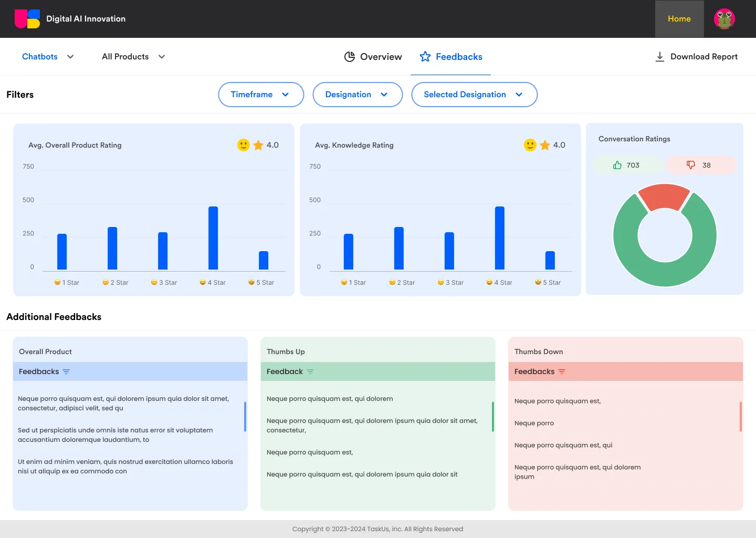Click the filter icon in Overall Product Feedbacks header

coord(66,371)
